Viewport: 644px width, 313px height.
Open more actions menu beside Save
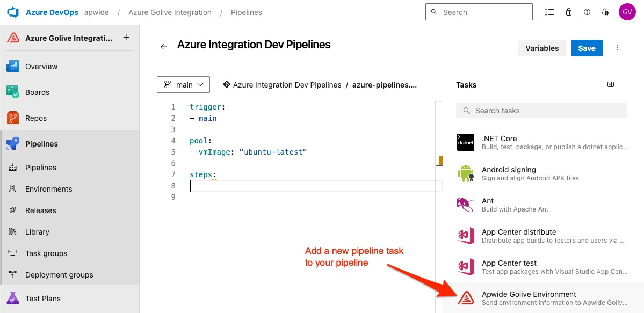point(617,48)
